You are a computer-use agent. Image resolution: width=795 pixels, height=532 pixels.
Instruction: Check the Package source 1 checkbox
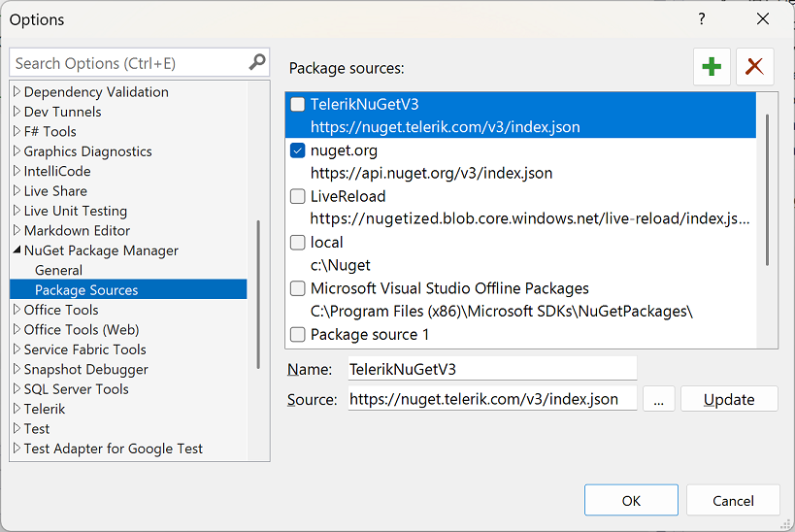point(298,334)
